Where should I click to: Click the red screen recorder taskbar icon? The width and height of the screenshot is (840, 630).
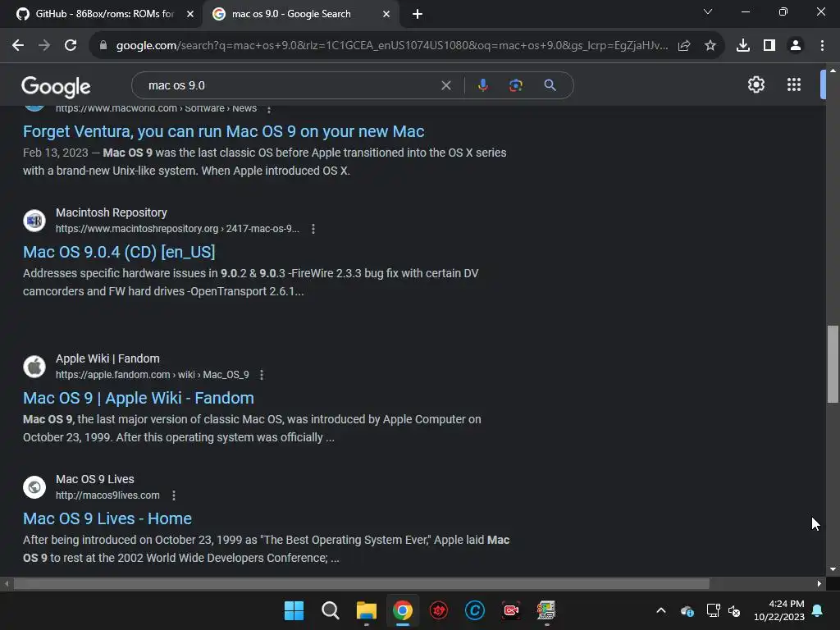pos(511,610)
